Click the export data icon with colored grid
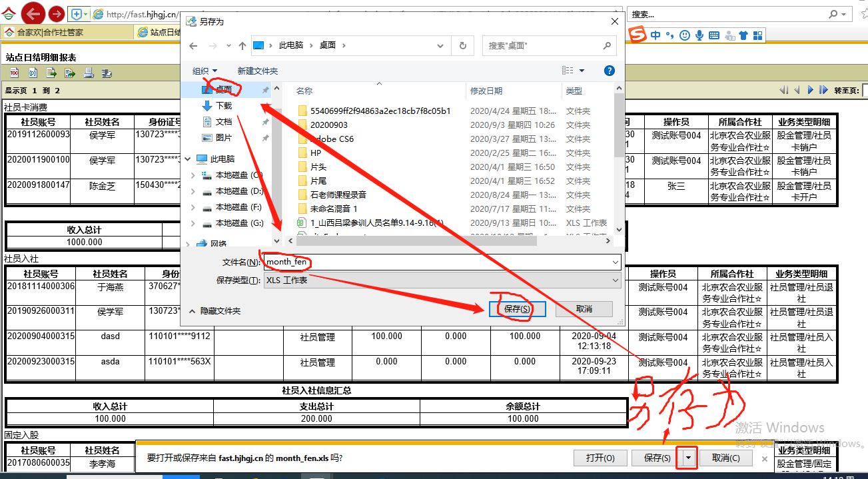This screenshot has height=479, width=868. [69, 73]
